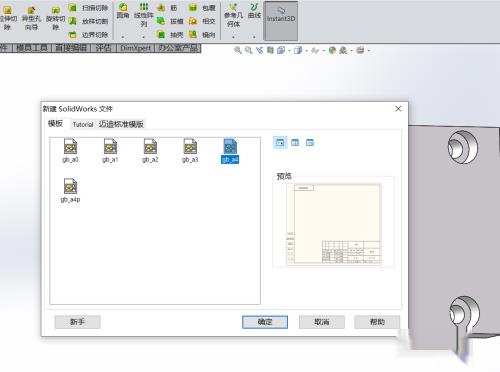Expand the 参考几何体 dropdown arrow

coord(233,37)
